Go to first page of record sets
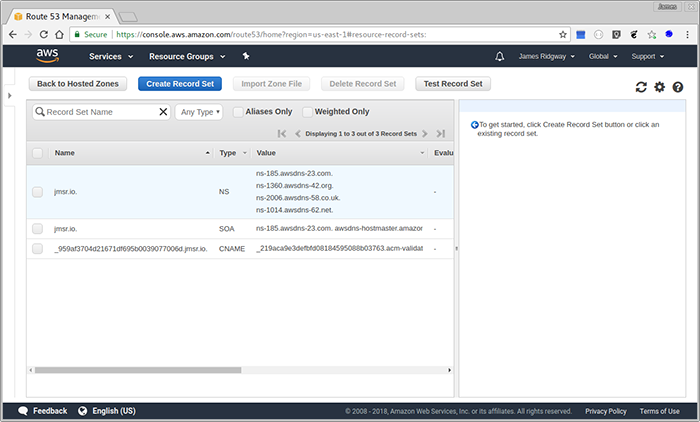700x422 pixels. tap(282, 134)
